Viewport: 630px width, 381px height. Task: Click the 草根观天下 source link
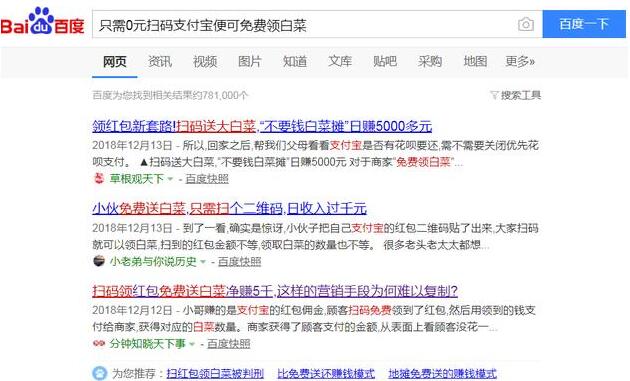pos(137,179)
